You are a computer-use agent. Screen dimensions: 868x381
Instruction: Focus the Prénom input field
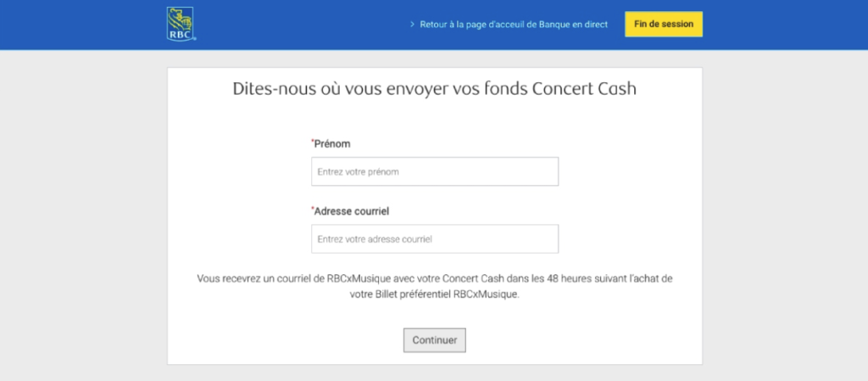pos(434,172)
